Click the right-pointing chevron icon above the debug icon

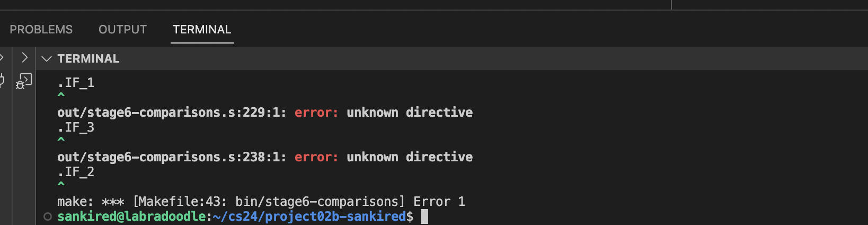pyautogui.click(x=24, y=57)
